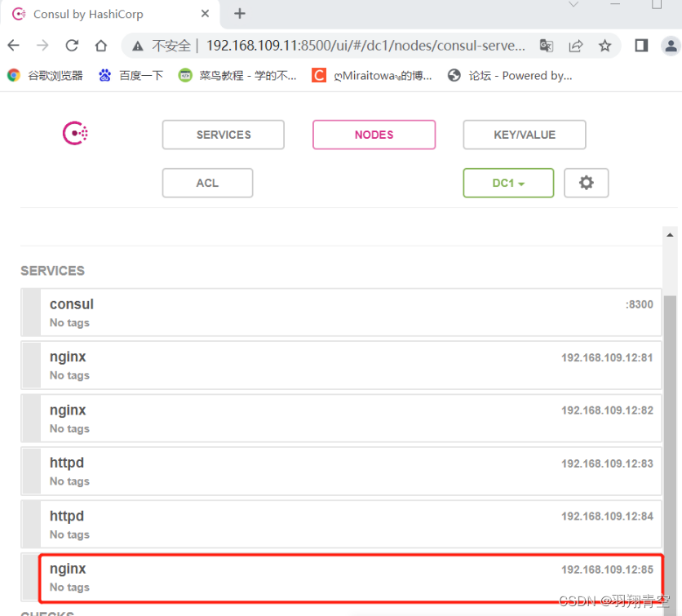
Task: Go back with browser back arrow
Action: click(14, 45)
